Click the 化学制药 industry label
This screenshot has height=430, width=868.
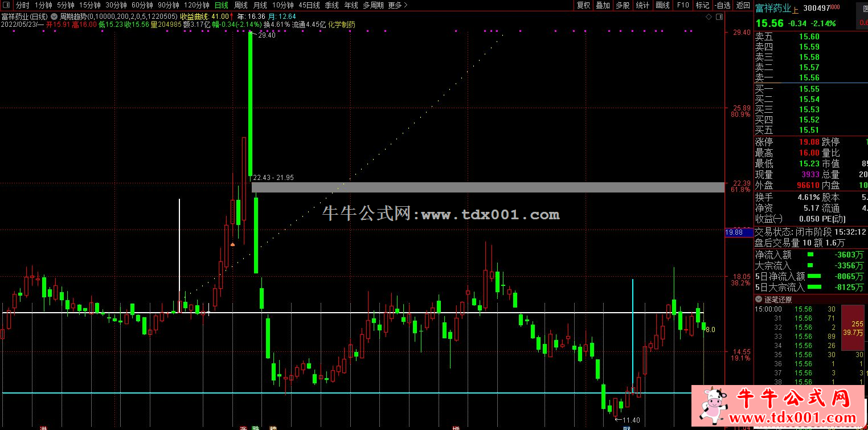[x=342, y=25]
